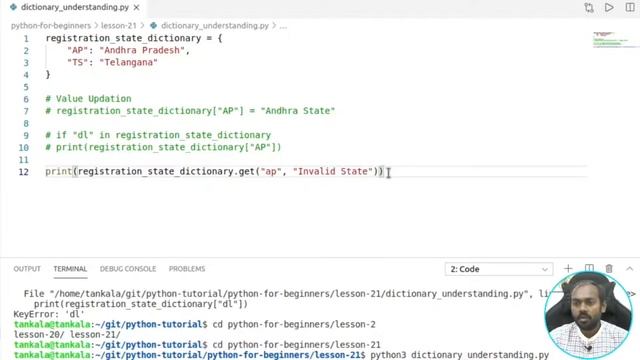Click the commented print statement on line 10
The height and width of the screenshot is (360, 640).
click(163, 147)
